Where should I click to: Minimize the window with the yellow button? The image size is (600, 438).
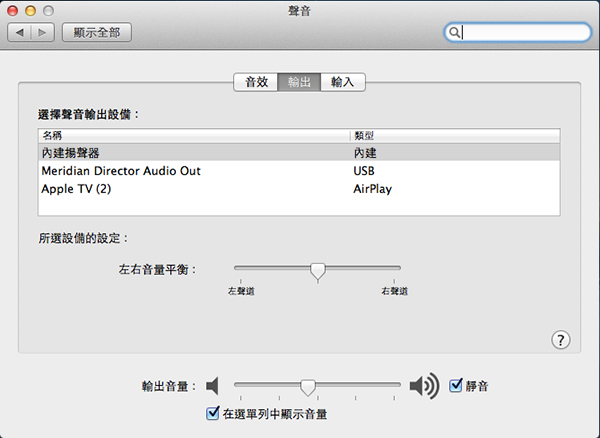(31, 11)
